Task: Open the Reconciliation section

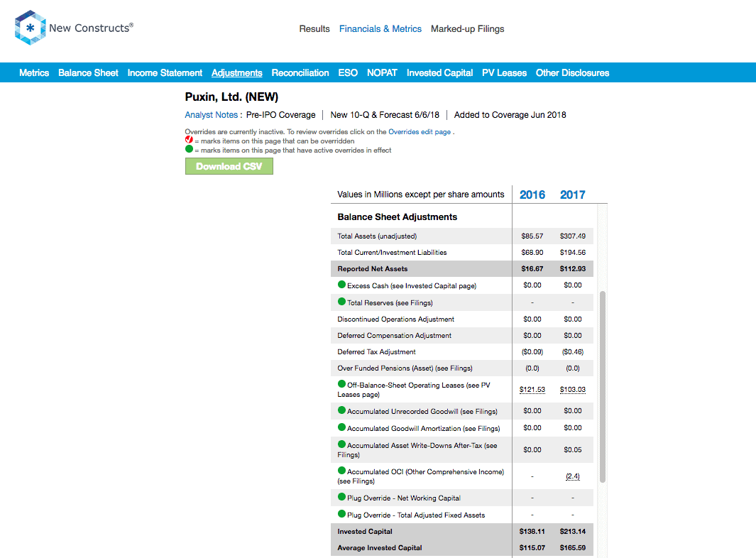Action: (x=300, y=73)
